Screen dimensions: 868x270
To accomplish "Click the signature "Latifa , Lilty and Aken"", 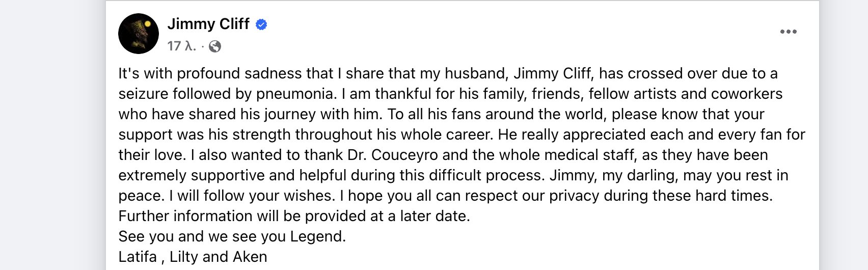I will (x=193, y=257).
